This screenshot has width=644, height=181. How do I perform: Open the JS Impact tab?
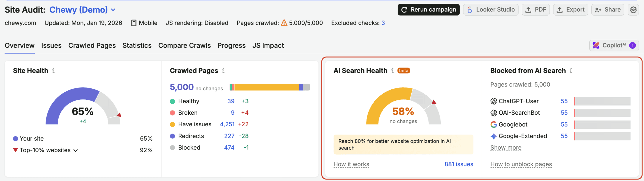pyautogui.click(x=268, y=45)
